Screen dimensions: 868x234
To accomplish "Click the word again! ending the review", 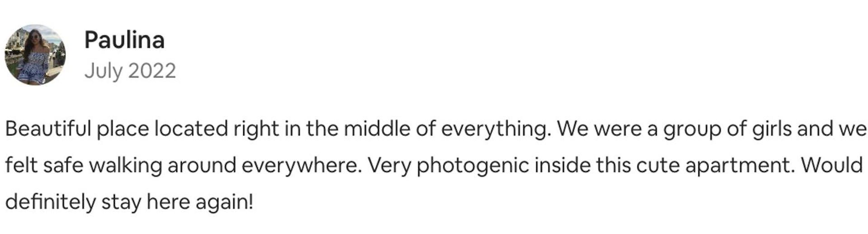I will pos(224,202).
